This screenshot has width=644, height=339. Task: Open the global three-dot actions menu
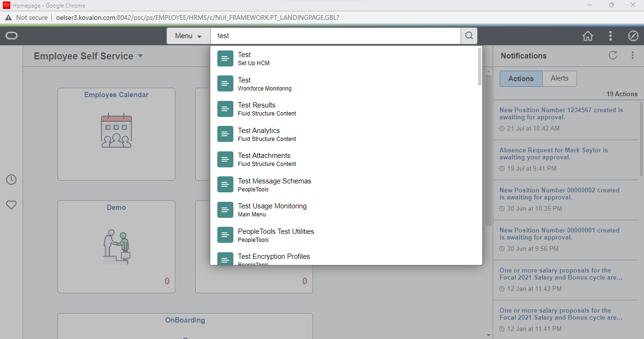[x=610, y=36]
